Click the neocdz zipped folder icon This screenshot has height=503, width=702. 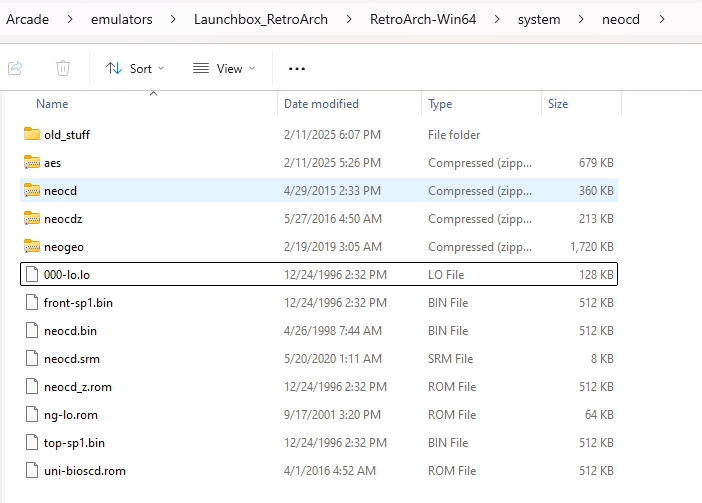point(31,218)
